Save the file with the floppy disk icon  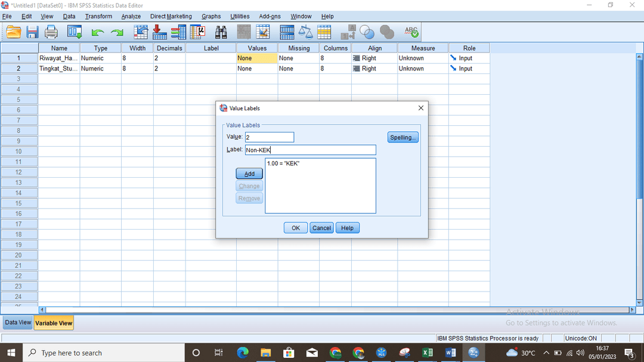(32, 32)
